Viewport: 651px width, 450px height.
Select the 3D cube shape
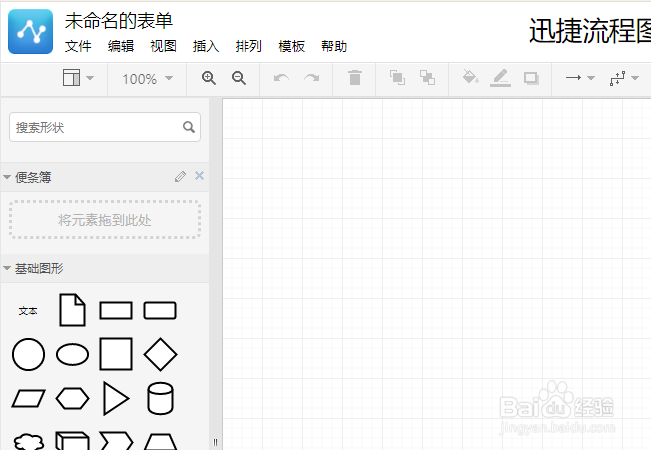72,440
